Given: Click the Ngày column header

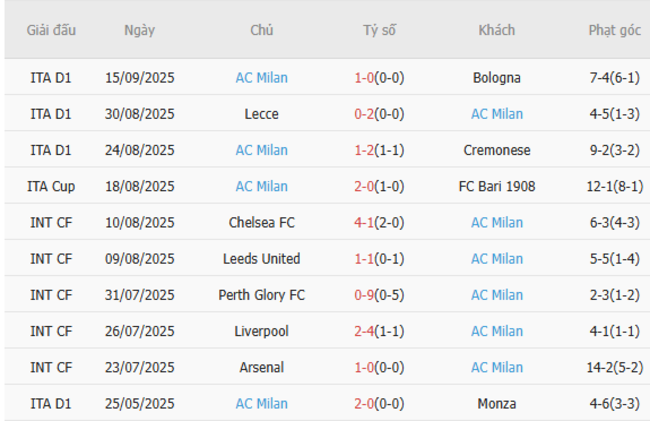Looking at the screenshot, I should point(139,30).
